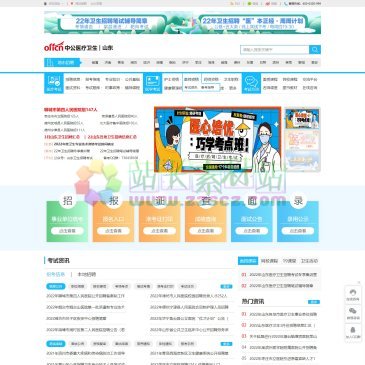Click the green WeChat icon in top bar
The image size is (365, 365).
pos(250,4)
